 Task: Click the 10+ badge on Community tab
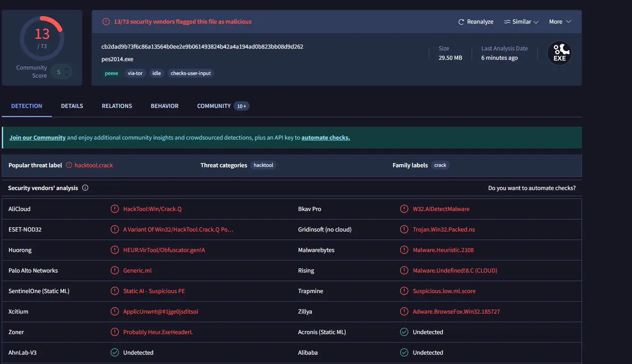(241, 106)
